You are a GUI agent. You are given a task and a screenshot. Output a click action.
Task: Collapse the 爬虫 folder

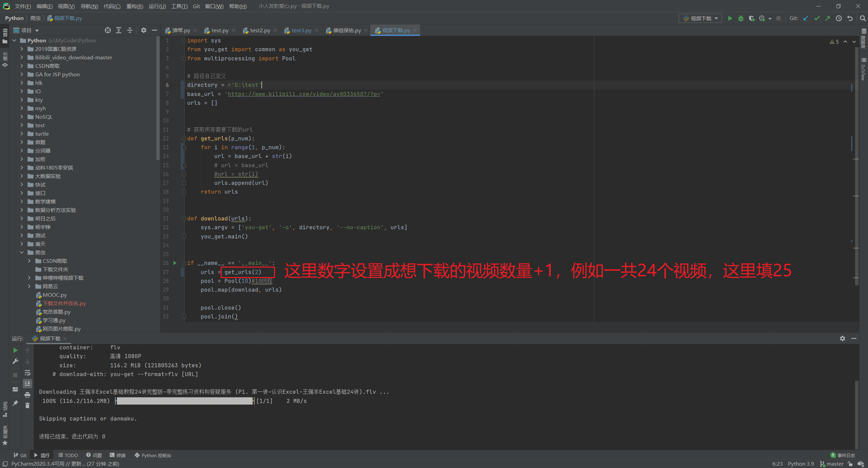point(22,252)
